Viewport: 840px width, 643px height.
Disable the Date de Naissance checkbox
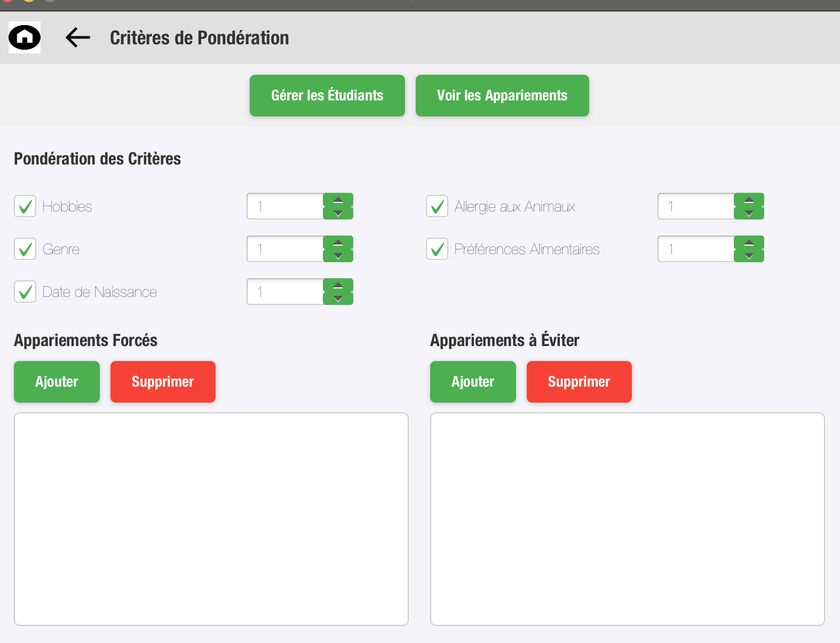coord(25,292)
